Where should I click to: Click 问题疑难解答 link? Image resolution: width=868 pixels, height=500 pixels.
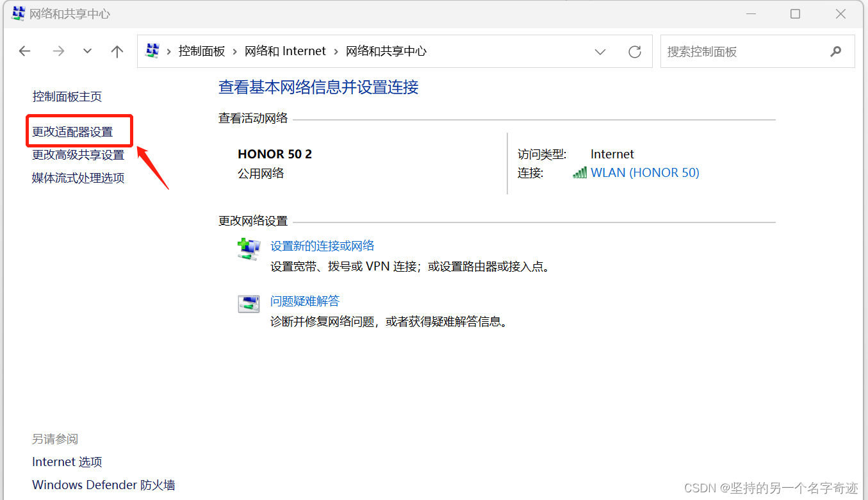[305, 301]
